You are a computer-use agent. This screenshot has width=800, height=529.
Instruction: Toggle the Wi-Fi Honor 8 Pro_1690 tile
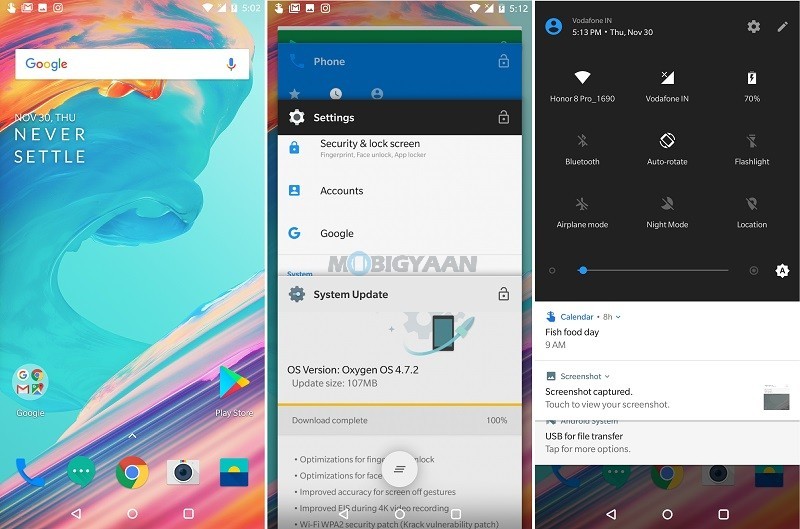coord(582,87)
